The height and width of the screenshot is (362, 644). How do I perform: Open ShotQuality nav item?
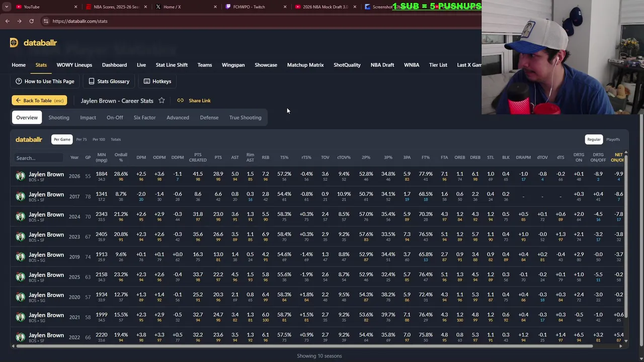pos(347,65)
